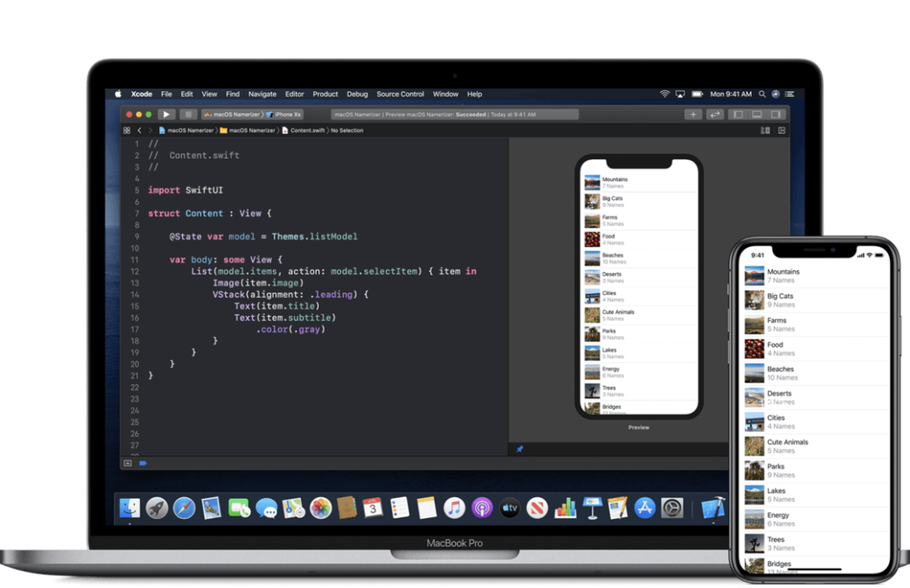Open Finder from the Dock

coord(130,508)
